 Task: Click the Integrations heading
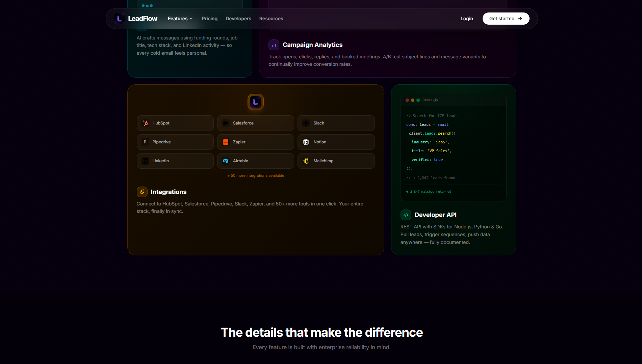point(169,192)
